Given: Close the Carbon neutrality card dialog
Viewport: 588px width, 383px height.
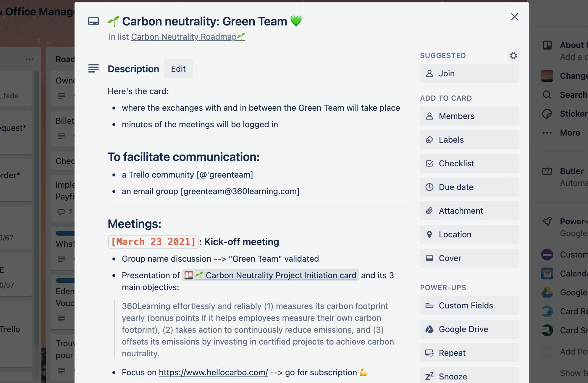Looking at the screenshot, I should point(515,17).
